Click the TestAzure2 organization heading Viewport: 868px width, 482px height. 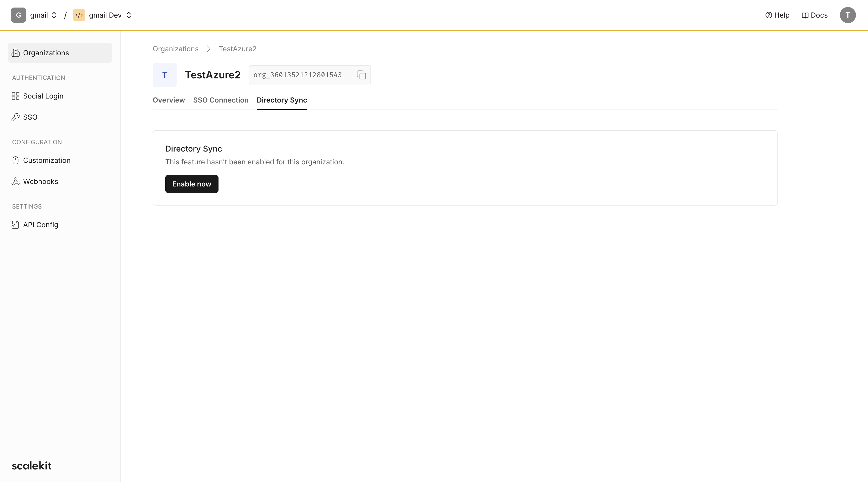pos(213,75)
